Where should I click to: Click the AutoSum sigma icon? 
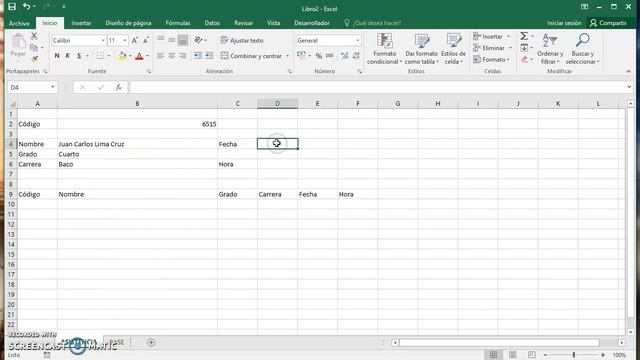coord(524,36)
